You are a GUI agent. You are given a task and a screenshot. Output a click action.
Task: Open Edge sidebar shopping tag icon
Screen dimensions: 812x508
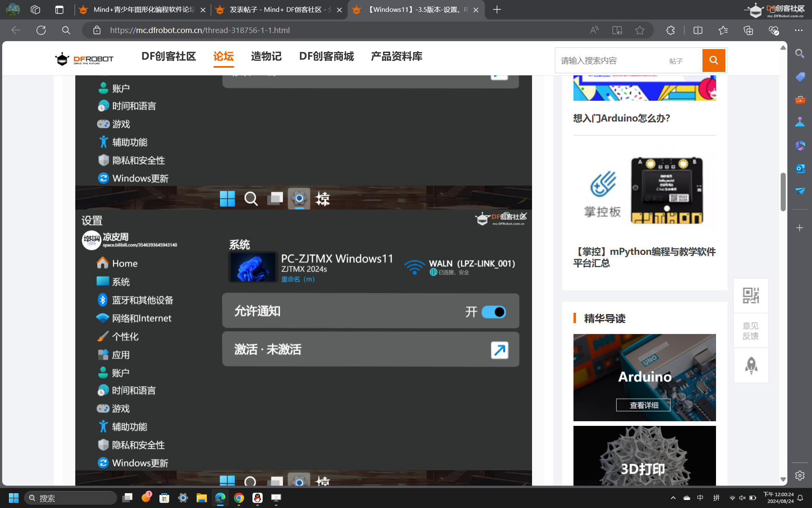[800, 77]
